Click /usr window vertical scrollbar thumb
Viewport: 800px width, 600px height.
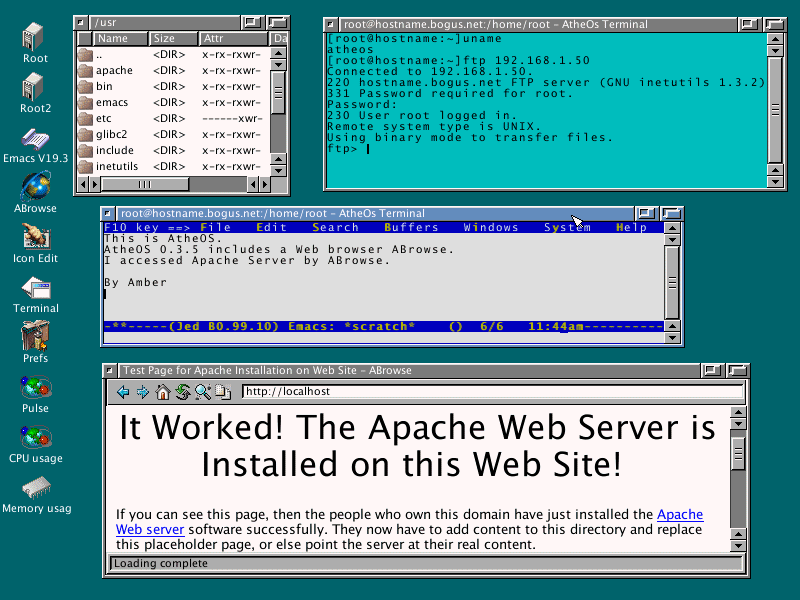[278, 92]
